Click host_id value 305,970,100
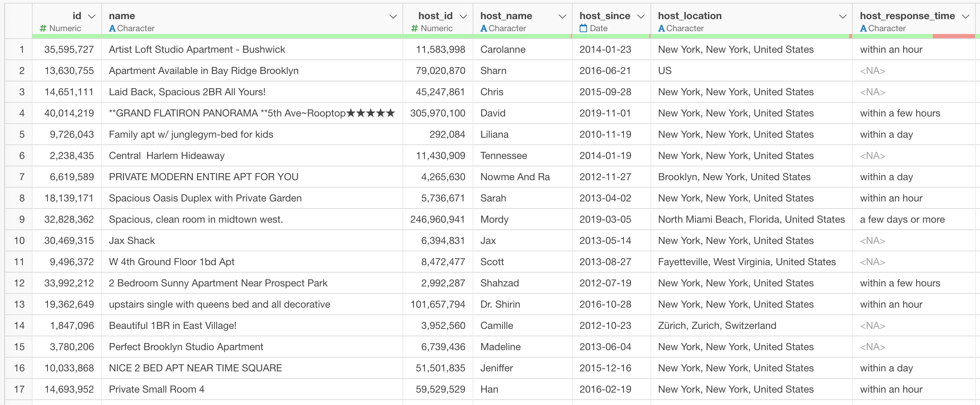 [x=438, y=113]
